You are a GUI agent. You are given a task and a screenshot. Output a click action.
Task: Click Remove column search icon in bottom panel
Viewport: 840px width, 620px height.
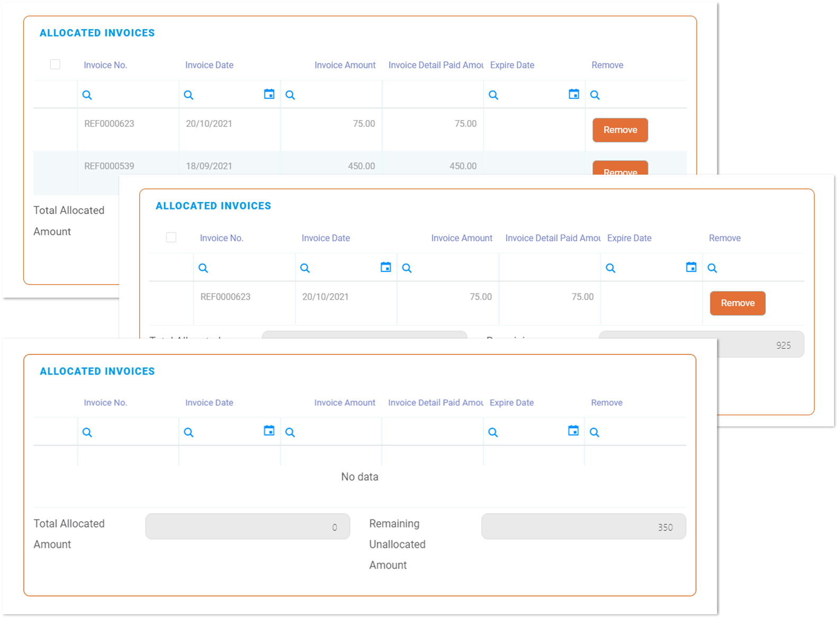pos(594,433)
